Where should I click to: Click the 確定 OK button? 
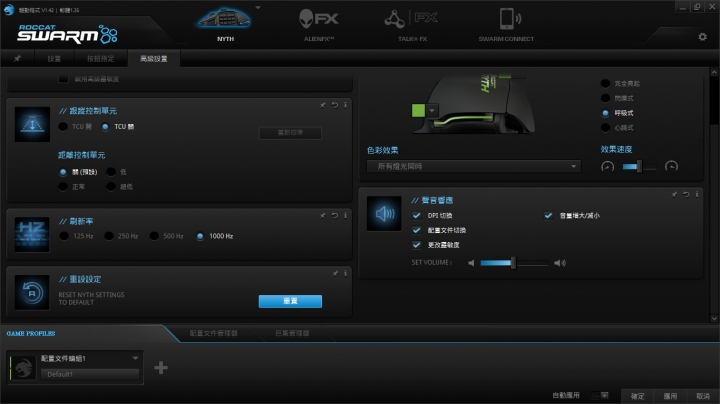click(x=637, y=396)
